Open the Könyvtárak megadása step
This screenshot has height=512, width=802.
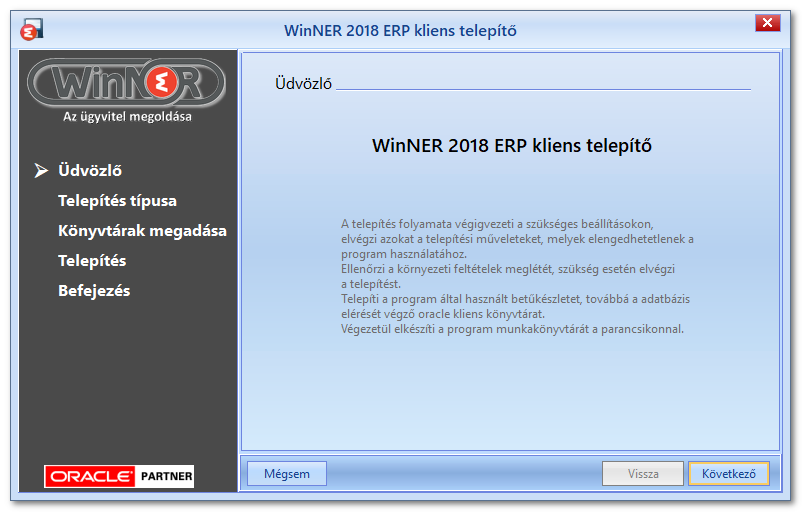coord(142,231)
